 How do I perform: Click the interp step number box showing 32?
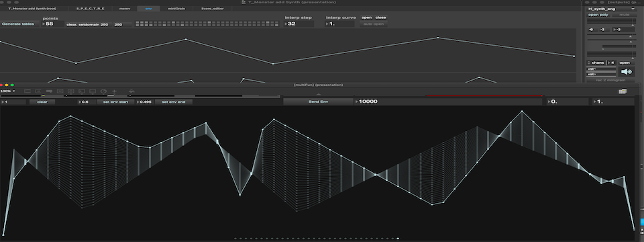click(x=299, y=24)
